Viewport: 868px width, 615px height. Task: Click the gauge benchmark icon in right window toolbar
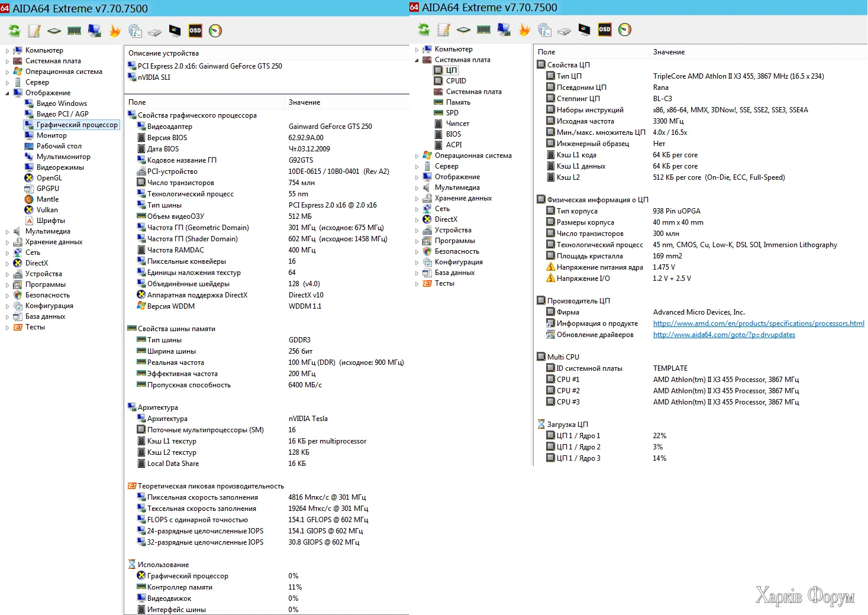point(625,30)
